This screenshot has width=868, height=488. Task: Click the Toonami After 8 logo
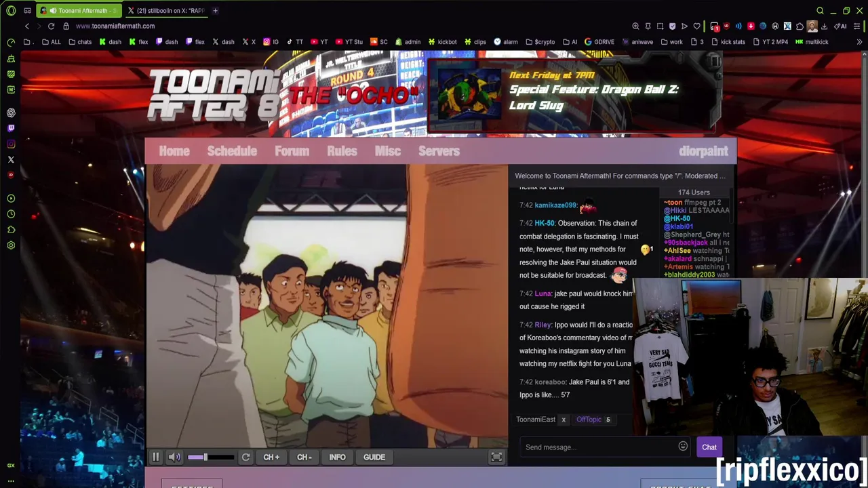click(x=214, y=95)
